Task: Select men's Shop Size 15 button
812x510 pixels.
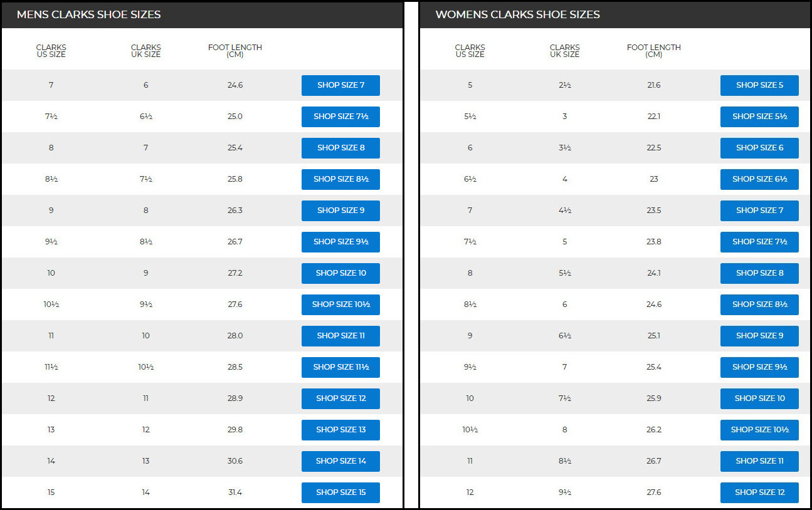Action: pos(340,492)
